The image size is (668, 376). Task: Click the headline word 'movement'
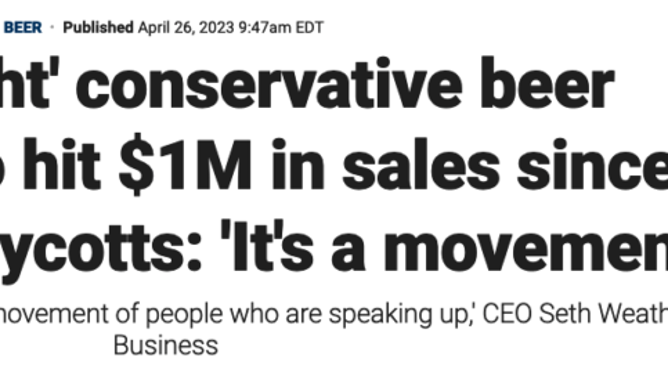526,245
